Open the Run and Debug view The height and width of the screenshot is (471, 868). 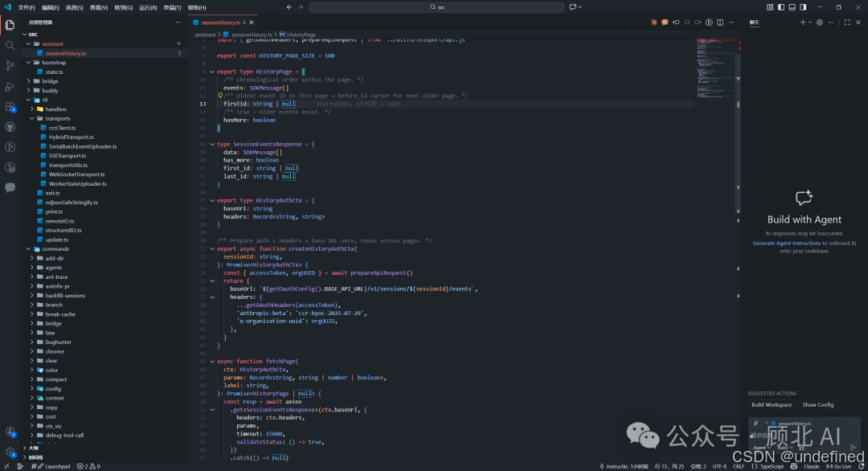tap(10, 86)
